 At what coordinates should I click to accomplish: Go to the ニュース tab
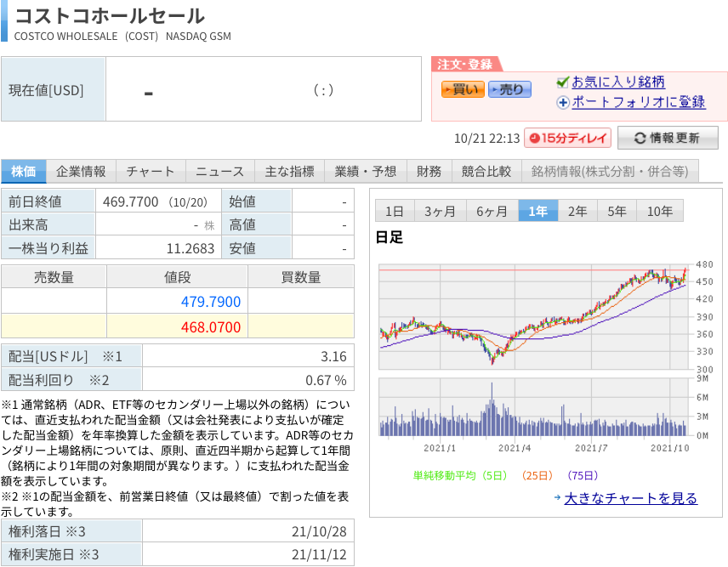219,171
